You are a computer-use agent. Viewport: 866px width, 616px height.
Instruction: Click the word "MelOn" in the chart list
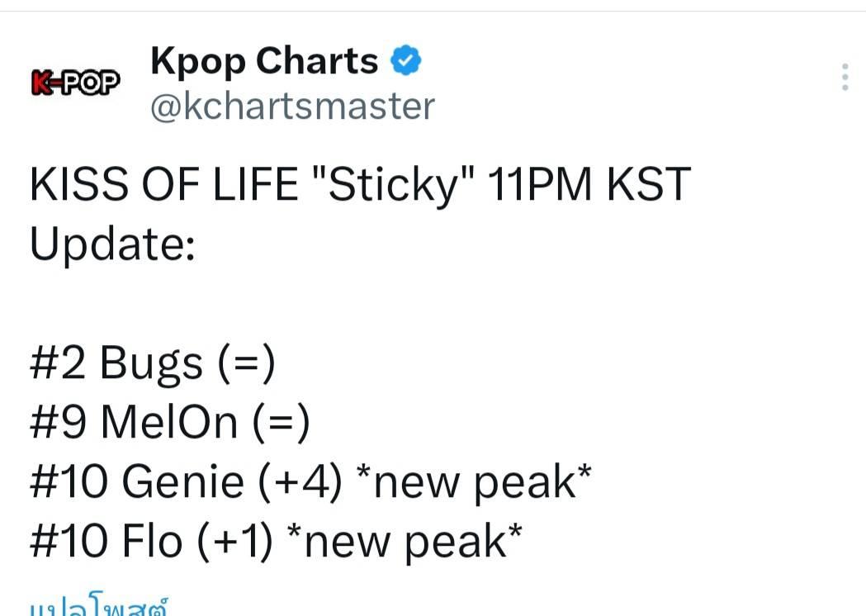click(x=169, y=423)
